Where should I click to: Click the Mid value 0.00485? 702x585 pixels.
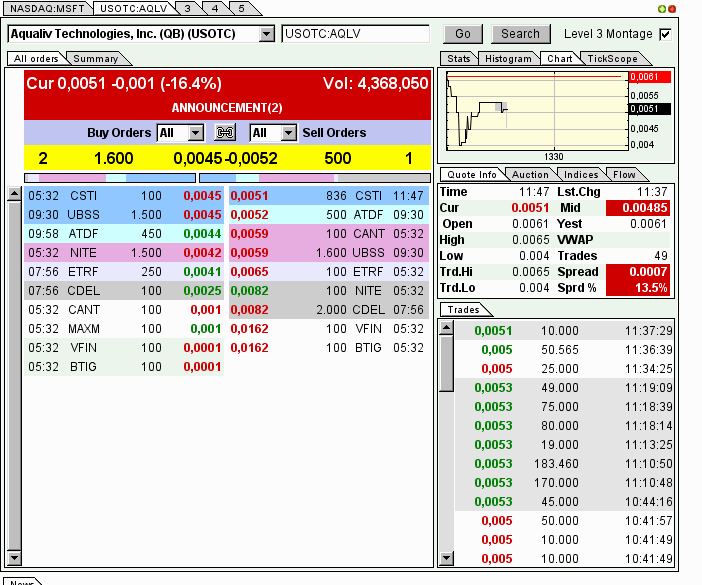[x=638, y=208]
